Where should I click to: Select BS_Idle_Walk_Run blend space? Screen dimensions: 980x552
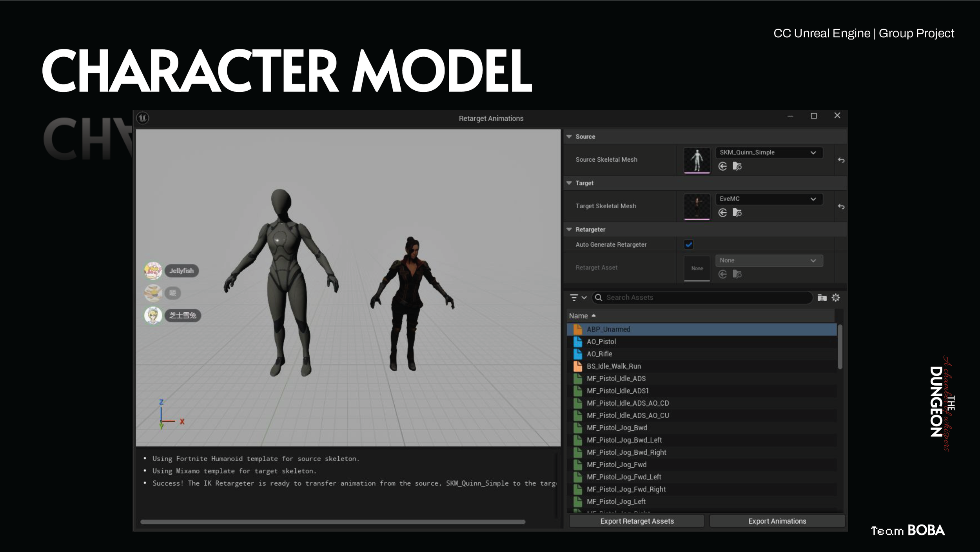(x=702, y=366)
